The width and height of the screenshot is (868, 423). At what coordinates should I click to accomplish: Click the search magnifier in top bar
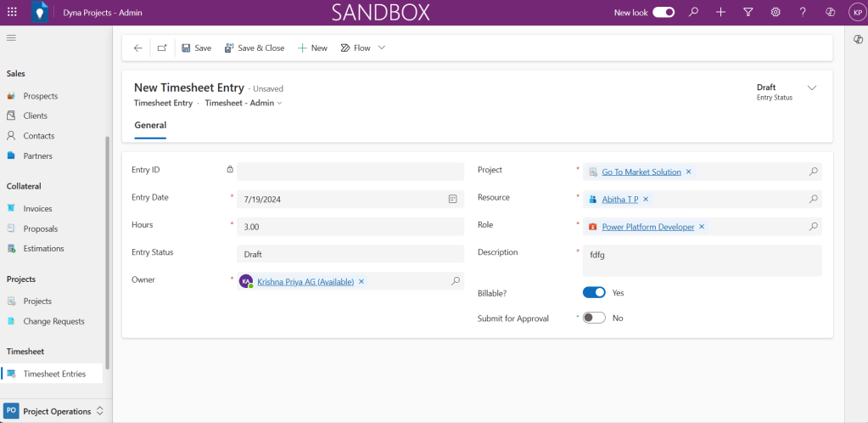click(693, 13)
